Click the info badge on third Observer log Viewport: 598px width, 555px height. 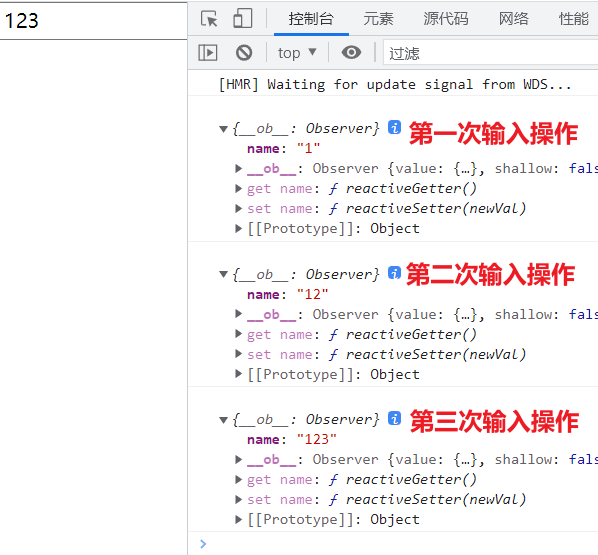click(395, 418)
